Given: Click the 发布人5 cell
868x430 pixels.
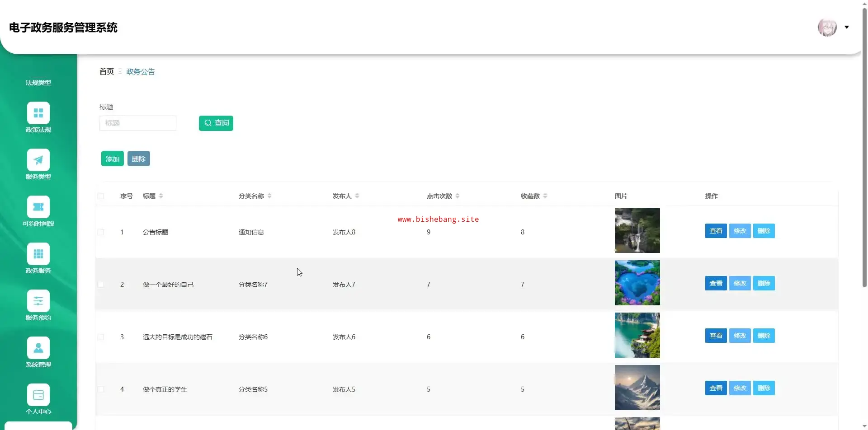Looking at the screenshot, I should 344,389.
